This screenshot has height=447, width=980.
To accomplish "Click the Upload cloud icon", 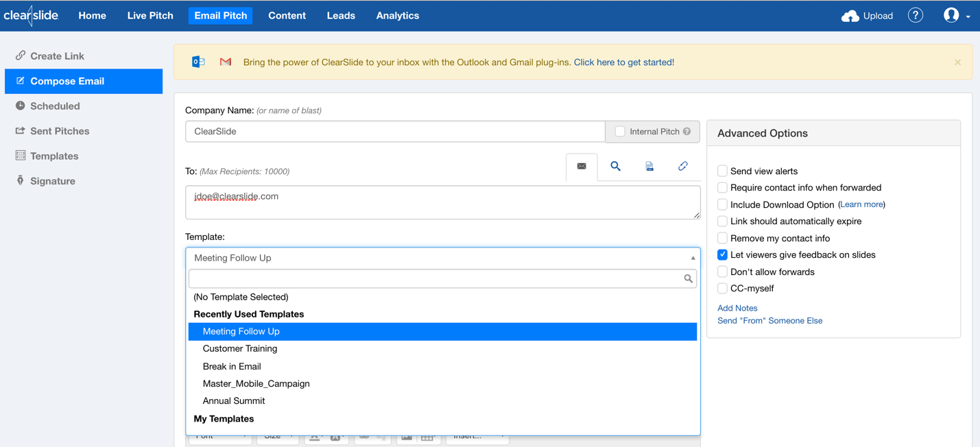I will point(850,15).
